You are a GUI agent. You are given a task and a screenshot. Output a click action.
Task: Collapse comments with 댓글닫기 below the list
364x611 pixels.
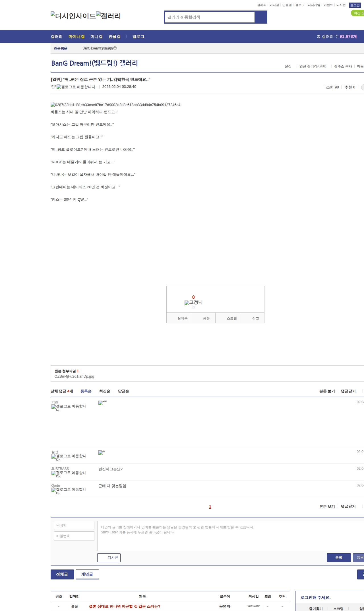(x=348, y=506)
